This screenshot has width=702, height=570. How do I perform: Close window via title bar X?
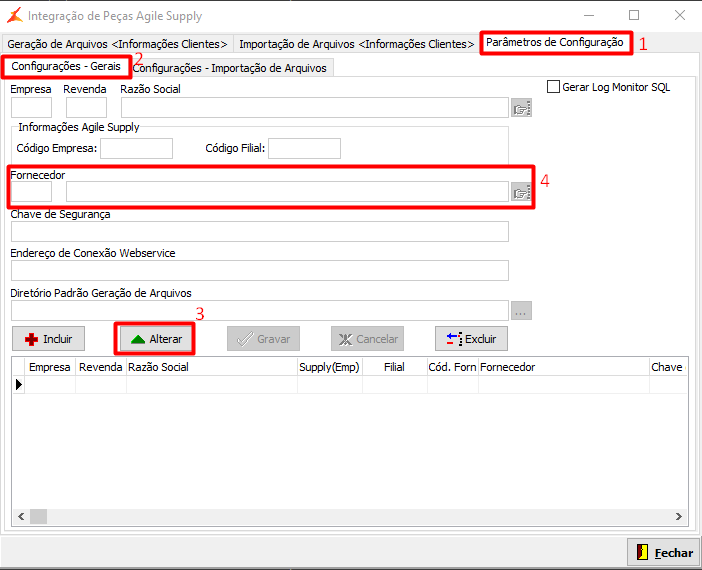[680, 15]
